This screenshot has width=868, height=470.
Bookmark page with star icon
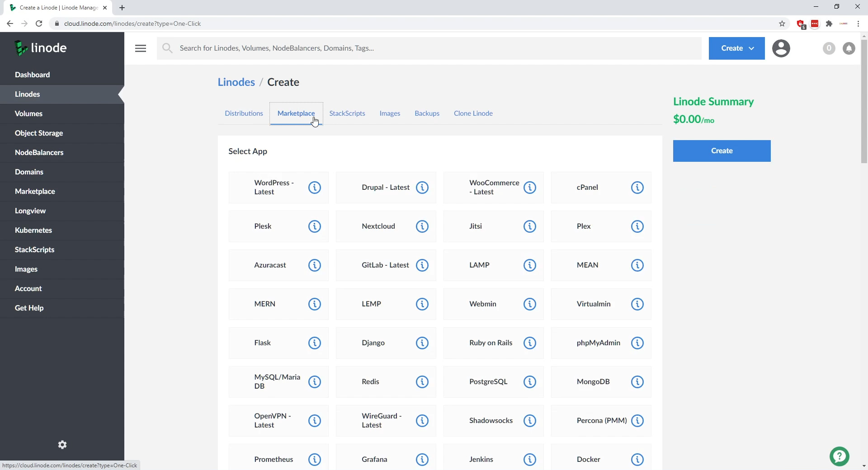pyautogui.click(x=782, y=23)
